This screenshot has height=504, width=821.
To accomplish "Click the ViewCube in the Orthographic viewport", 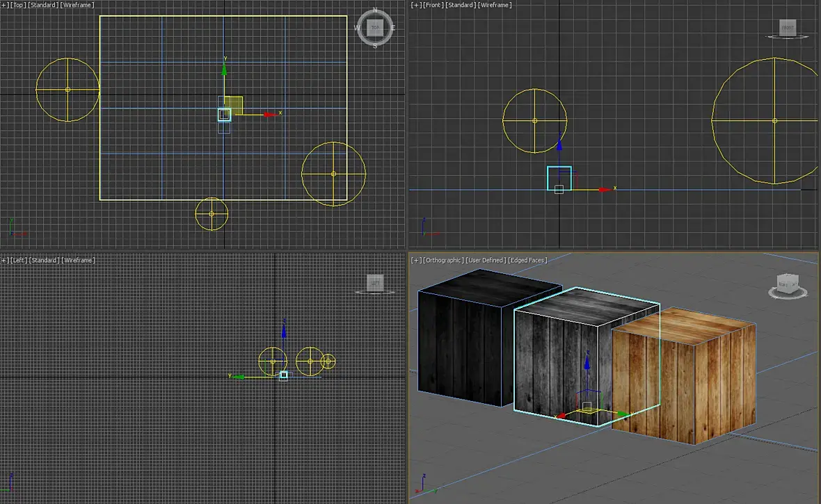I will (x=788, y=284).
